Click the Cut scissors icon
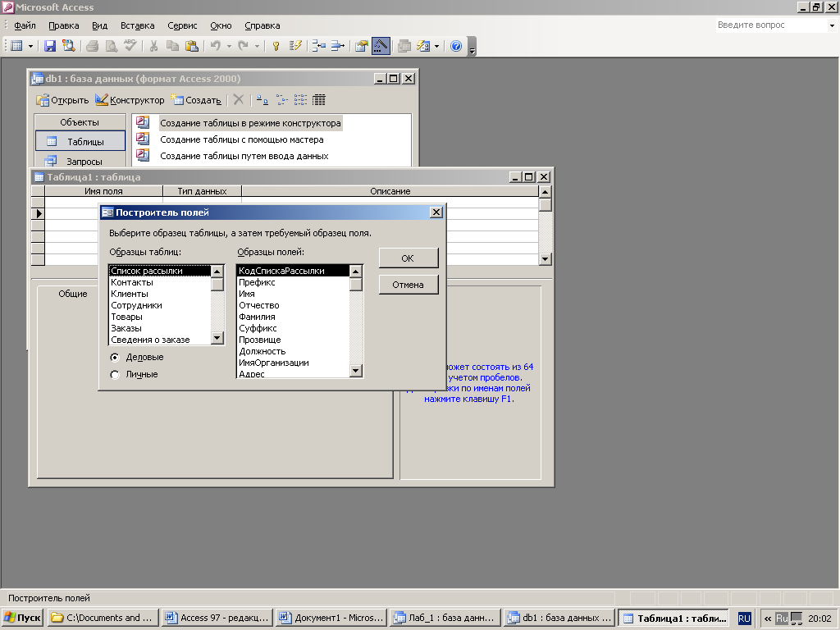This screenshot has height=630, width=840. (153, 46)
